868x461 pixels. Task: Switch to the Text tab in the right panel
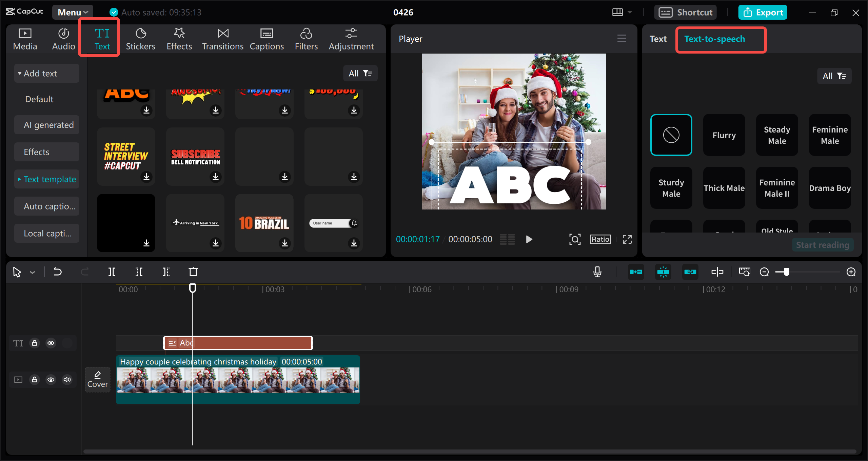click(658, 39)
